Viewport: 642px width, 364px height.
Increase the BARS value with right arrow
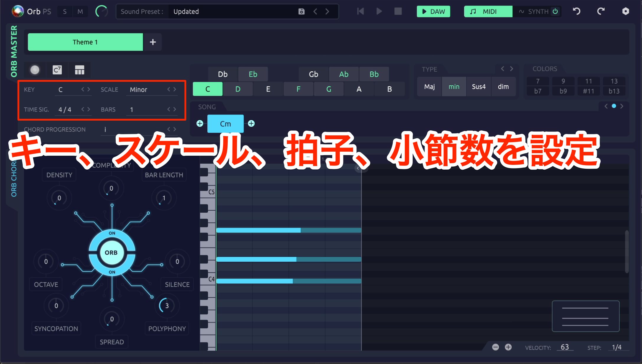coord(175,109)
